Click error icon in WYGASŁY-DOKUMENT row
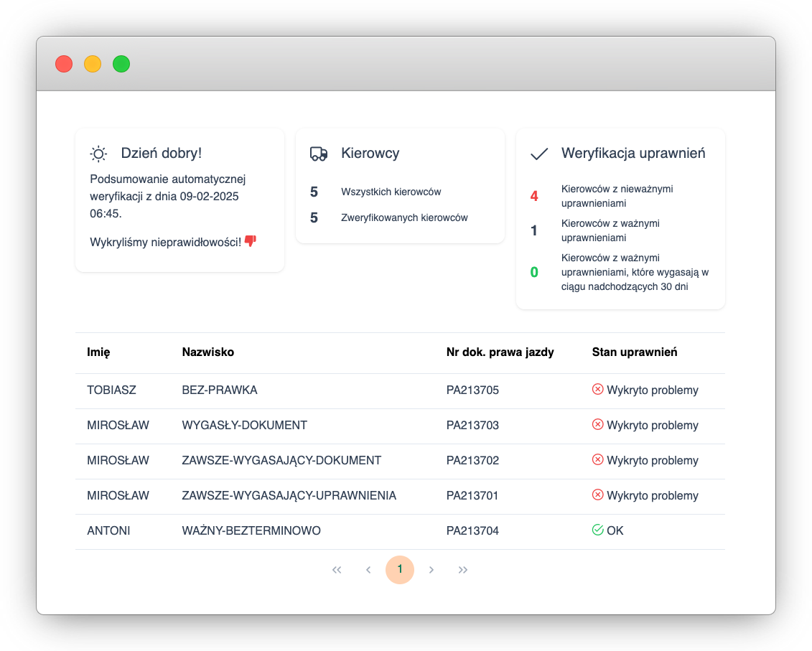The height and width of the screenshot is (651, 812). click(x=597, y=425)
